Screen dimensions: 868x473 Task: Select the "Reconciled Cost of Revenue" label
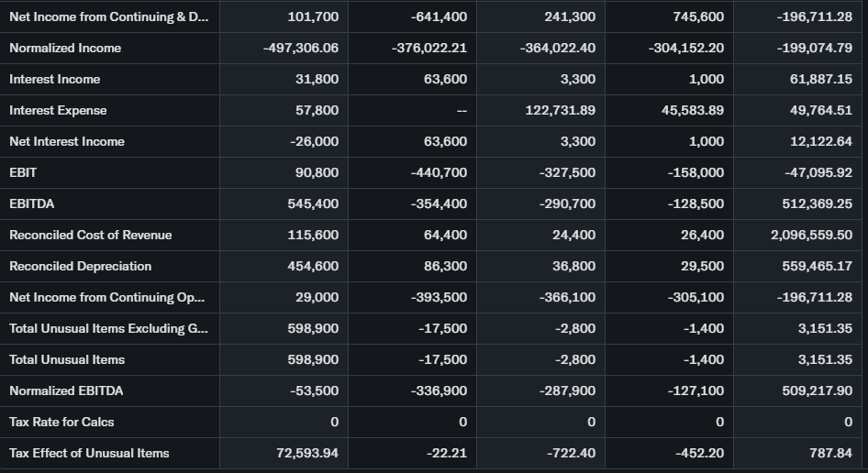pos(91,235)
